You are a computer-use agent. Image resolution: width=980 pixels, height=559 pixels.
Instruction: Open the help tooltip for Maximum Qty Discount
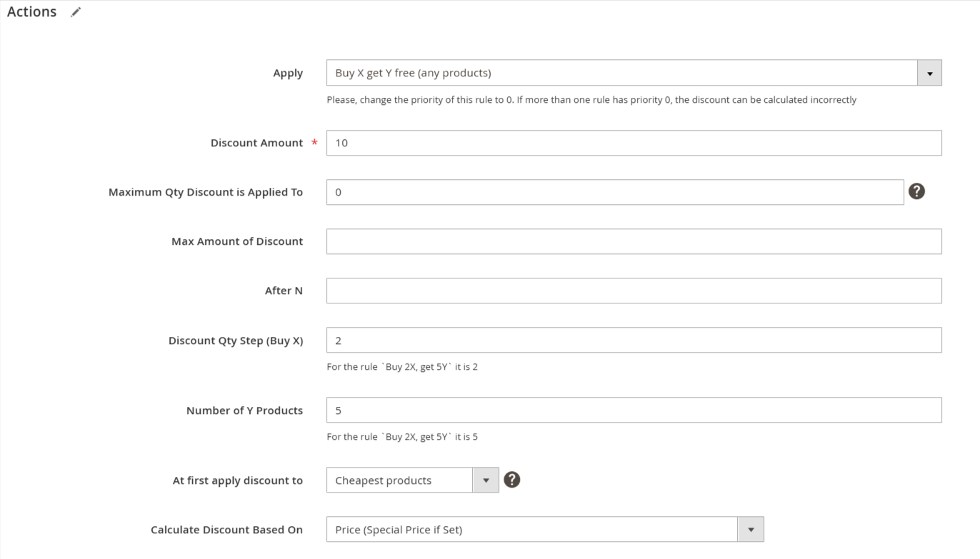tap(916, 191)
